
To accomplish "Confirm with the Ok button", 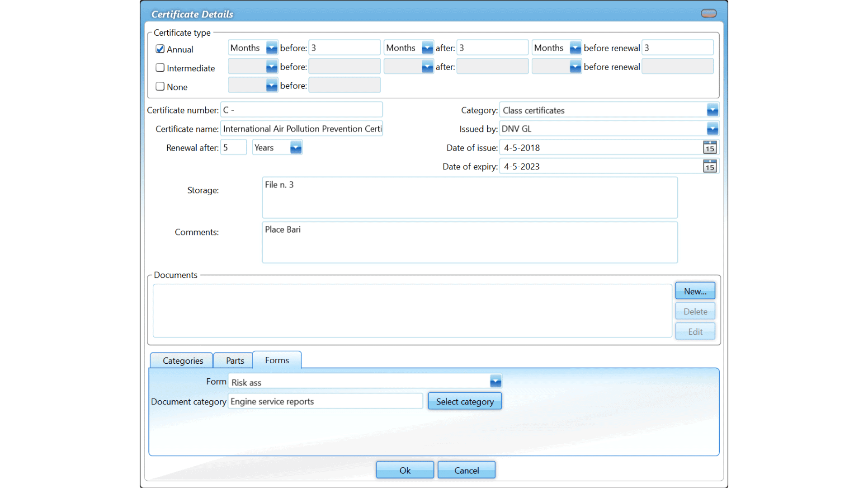I will [405, 470].
